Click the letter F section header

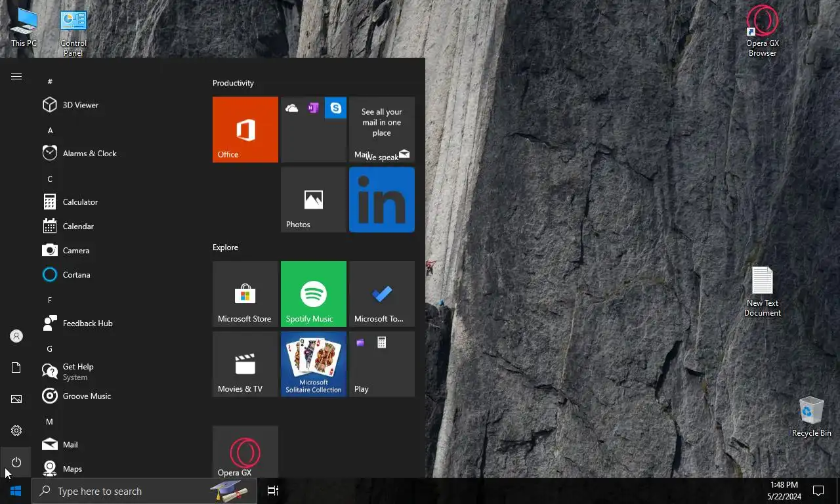click(50, 301)
